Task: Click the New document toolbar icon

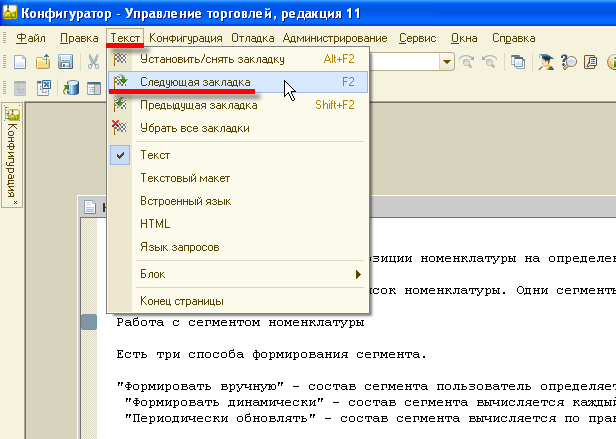Action: pos(20,62)
